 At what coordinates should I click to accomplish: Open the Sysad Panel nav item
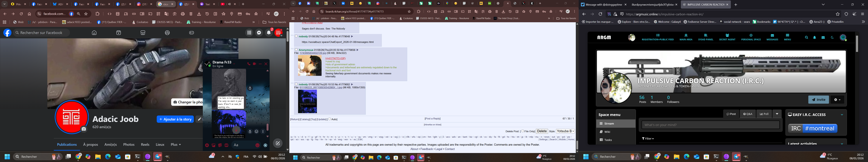[x=706, y=37]
